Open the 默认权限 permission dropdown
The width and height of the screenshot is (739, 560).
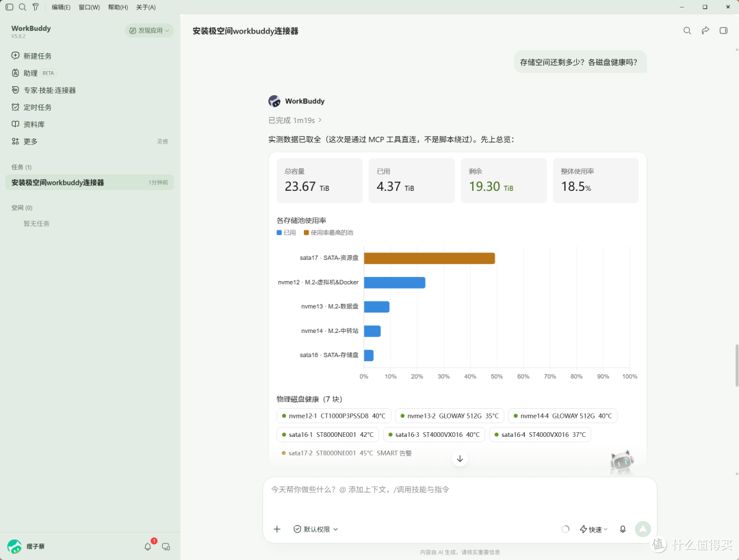point(315,529)
